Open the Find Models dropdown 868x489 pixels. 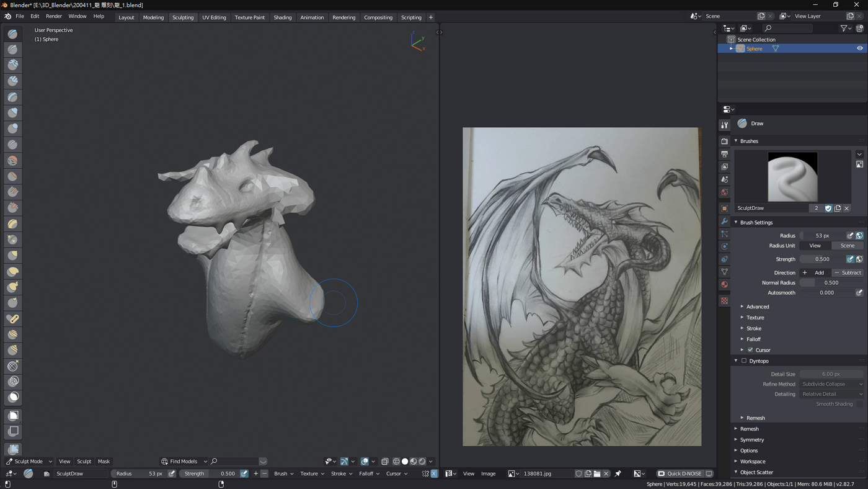184,461
